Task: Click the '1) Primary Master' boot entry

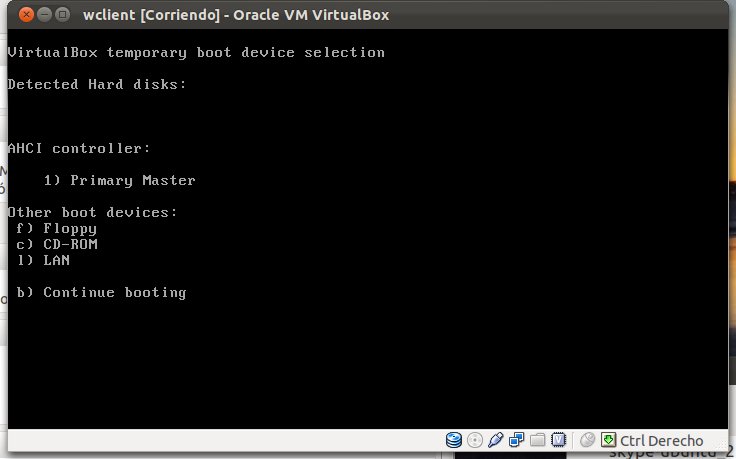Action: point(120,180)
